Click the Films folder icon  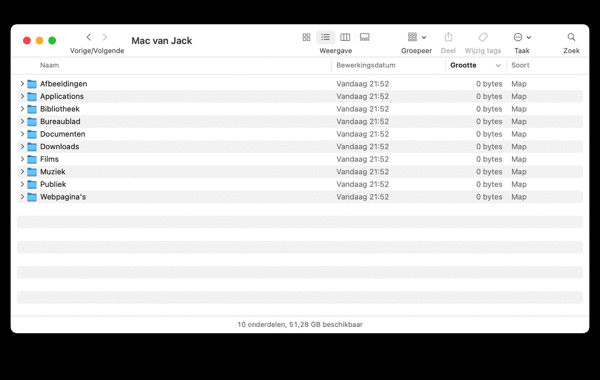32,159
